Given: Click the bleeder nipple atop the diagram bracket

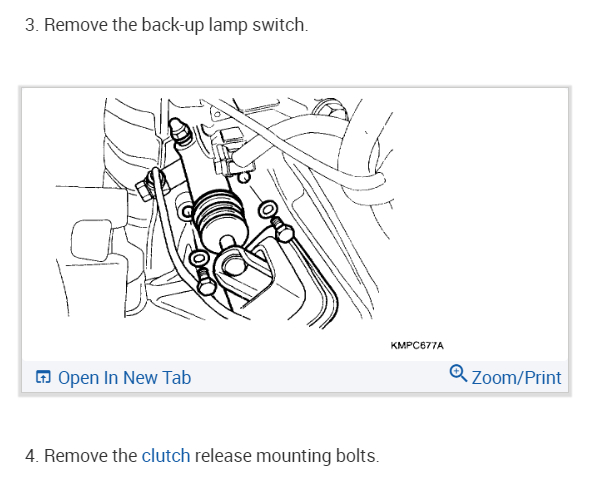Looking at the screenshot, I should (x=179, y=131).
